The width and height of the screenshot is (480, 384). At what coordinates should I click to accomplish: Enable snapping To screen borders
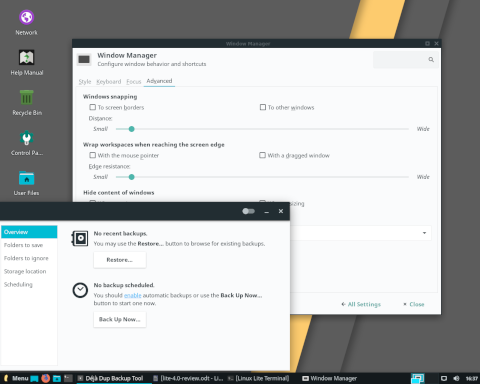pyautogui.click(x=93, y=107)
